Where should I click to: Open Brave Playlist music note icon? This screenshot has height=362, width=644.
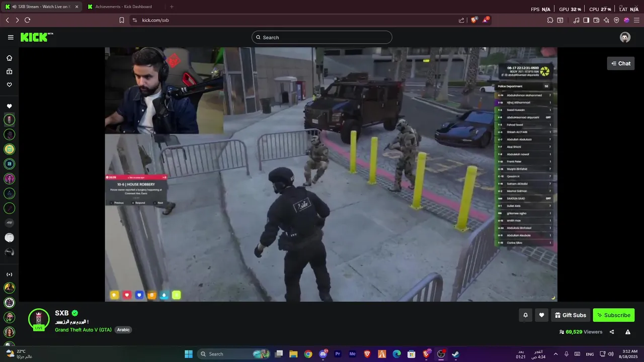pyautogui.click(x=576, y=20)
